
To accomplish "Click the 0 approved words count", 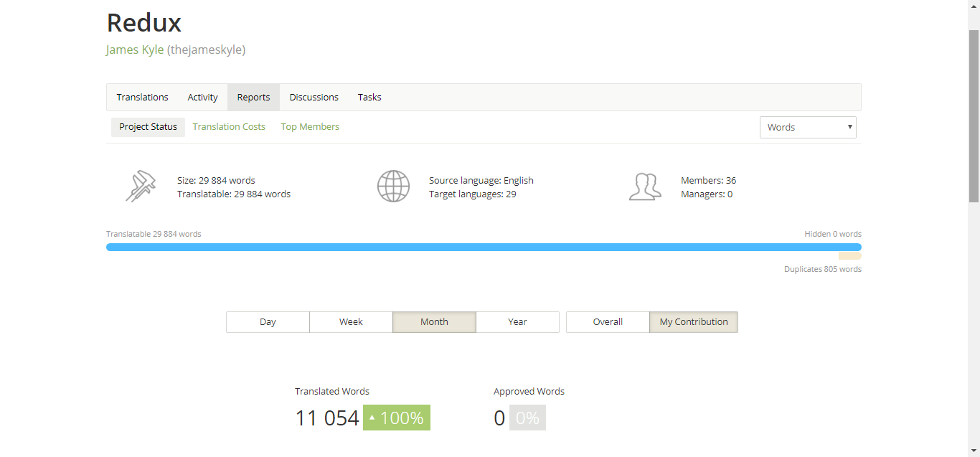I will [x=499, y=418].
